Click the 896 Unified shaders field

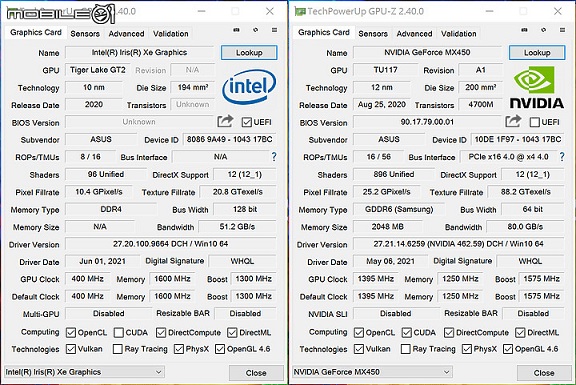click(x=394, y=174)
